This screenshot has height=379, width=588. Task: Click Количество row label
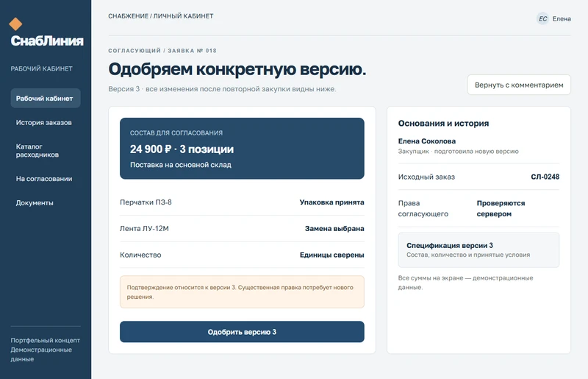click(x=140, y=255)
